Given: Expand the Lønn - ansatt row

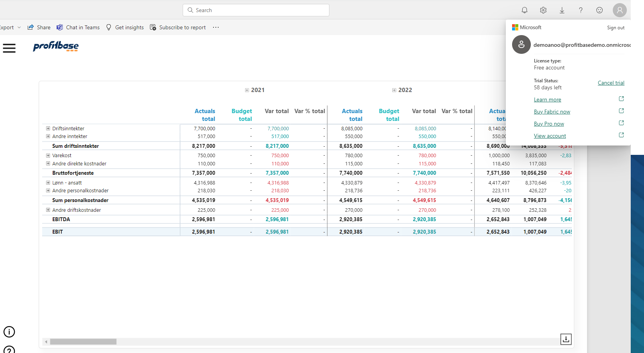Looking at the screenshot, I should click(48, 183).
